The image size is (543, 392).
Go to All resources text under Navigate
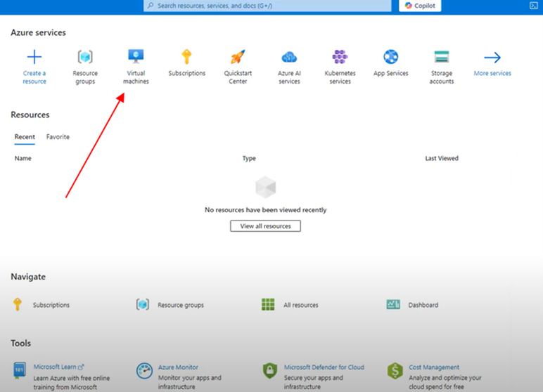click(x=300, y=305)
